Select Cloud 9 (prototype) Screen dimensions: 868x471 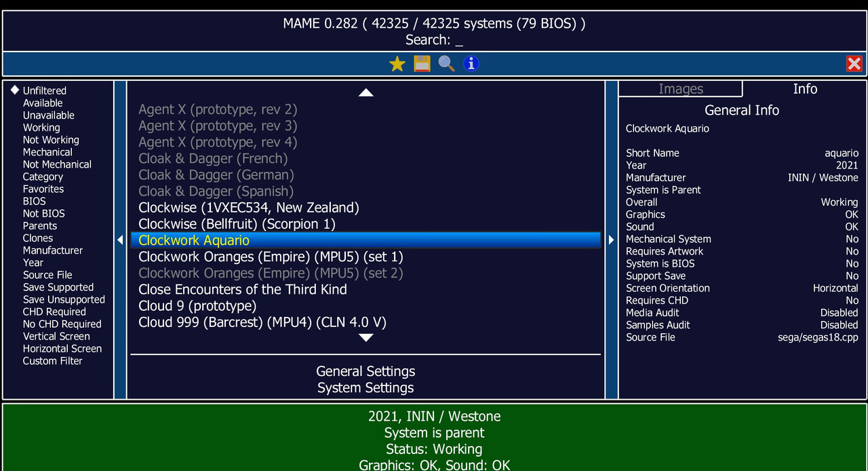[366, 305]
